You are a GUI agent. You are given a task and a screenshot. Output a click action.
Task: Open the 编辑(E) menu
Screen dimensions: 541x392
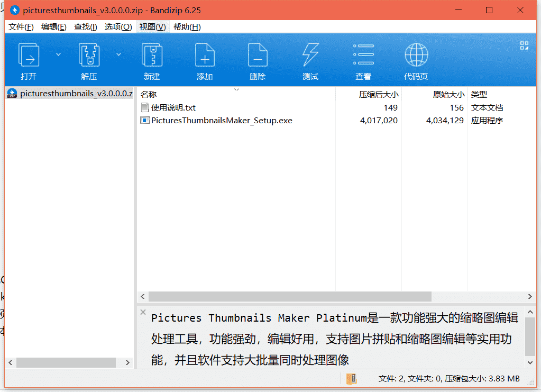pos(53,27)
